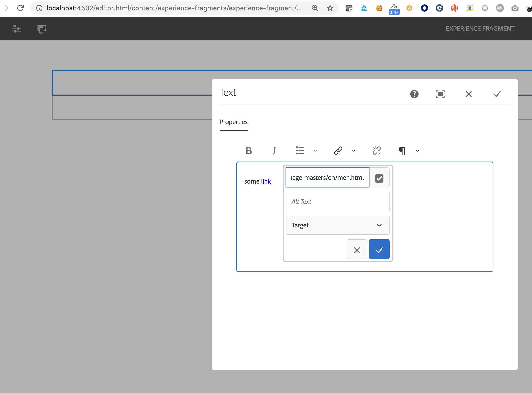Expand the list options chevron
The image size is (532, 393).
(x=315, y=151)
